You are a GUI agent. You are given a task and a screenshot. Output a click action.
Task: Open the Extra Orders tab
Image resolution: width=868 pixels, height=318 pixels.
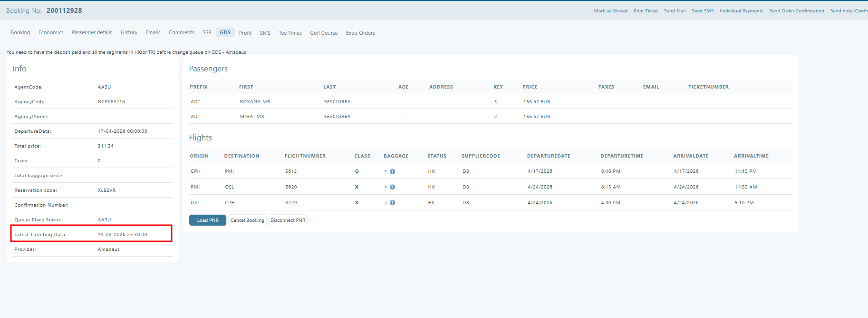(360, 33)
